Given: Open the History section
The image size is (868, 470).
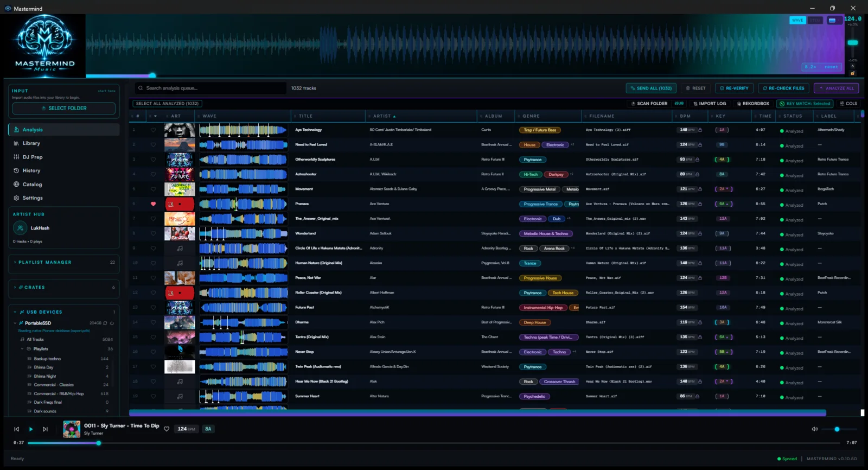Looking at the screenshot, I should tap(64, 170).
